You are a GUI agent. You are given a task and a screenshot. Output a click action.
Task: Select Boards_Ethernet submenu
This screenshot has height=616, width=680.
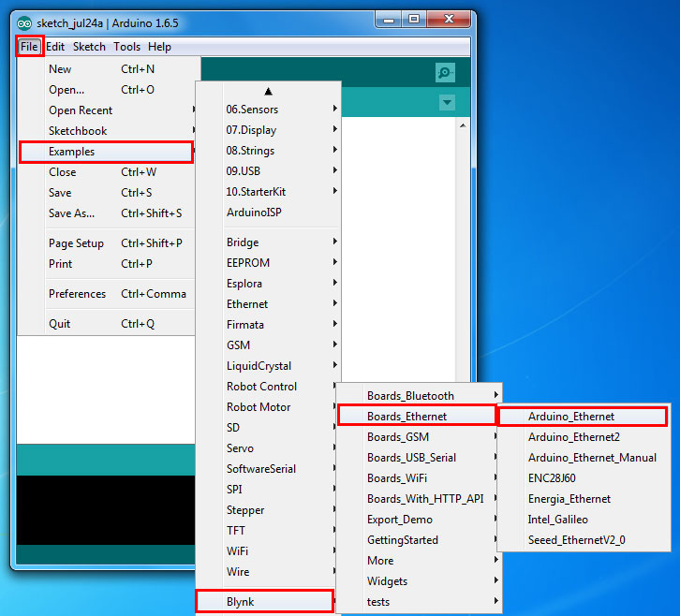point(416,417)
